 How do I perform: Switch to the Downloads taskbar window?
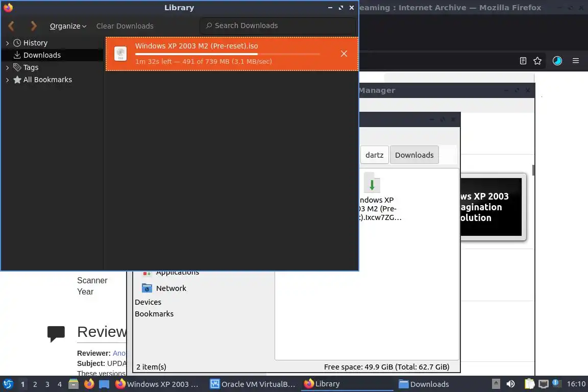(424, 384)
